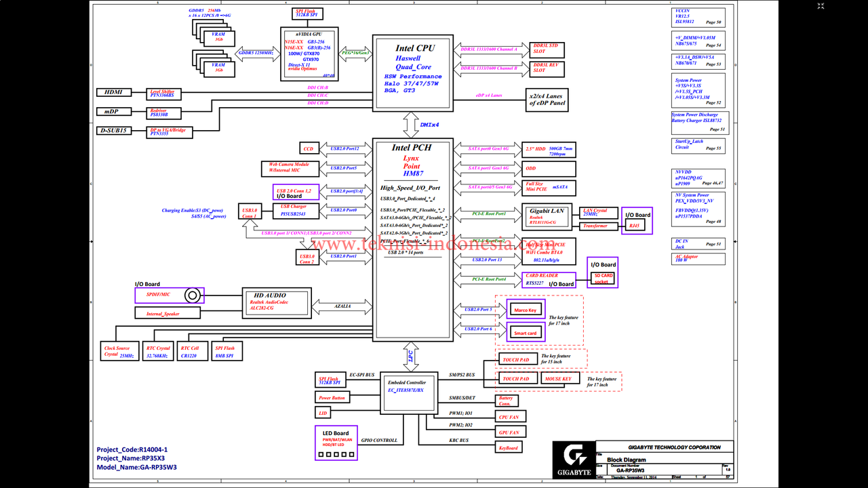Click the StartUp_Latch Circuit box

pos(698,146)
